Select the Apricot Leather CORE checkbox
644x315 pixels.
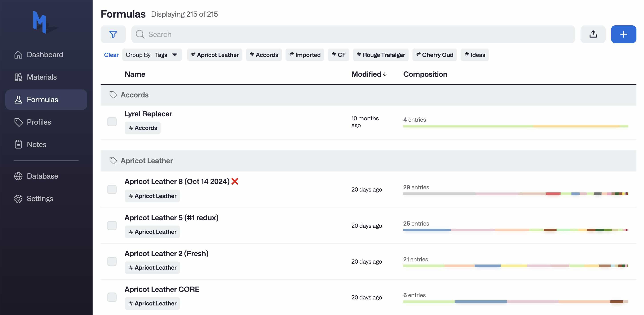pyautogui.click(x=112, y=297)
